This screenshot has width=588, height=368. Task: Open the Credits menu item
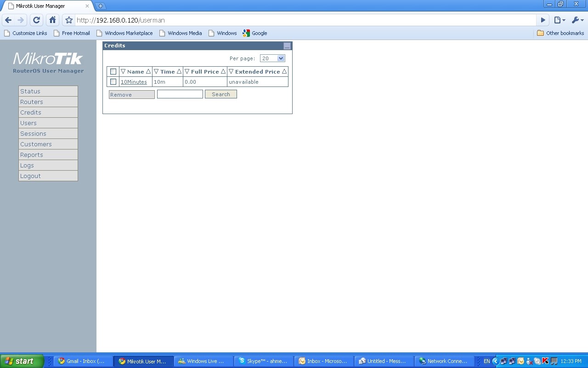coord(48,112)
